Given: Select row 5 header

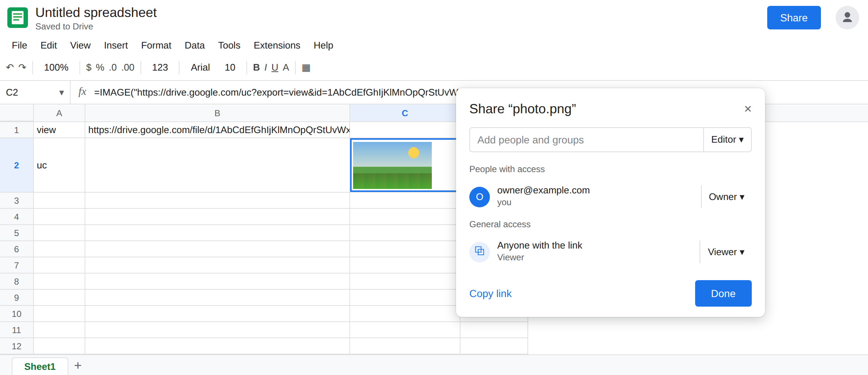Looking at the screenshot, I should pos(17,233).
